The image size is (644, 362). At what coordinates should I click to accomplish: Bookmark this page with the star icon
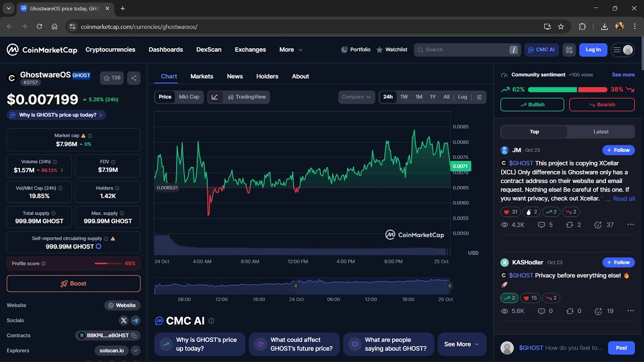tap(561, 27)
